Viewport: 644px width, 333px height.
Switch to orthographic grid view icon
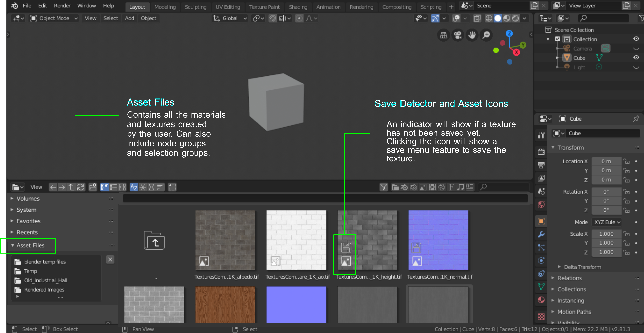pyautogui.click(x=443, y=35)
